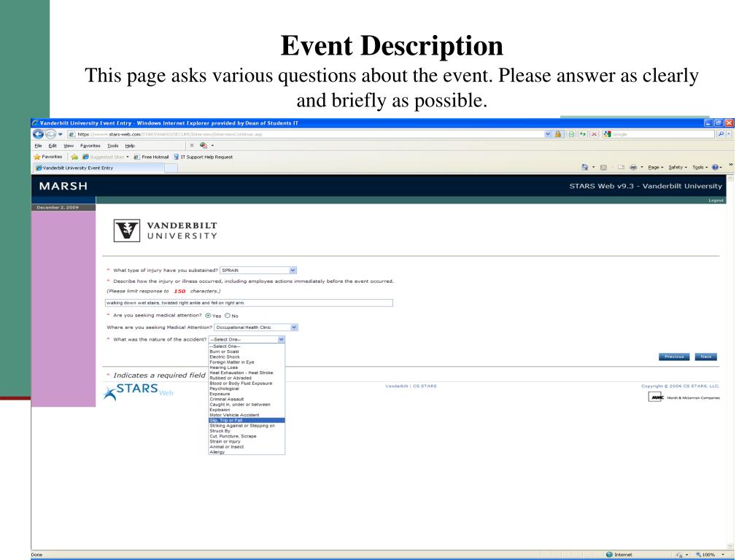Screen dimensions: 747x560
Task: Click the Print icon in command bar
Action: pyautogui.click(x=633, y=167)
